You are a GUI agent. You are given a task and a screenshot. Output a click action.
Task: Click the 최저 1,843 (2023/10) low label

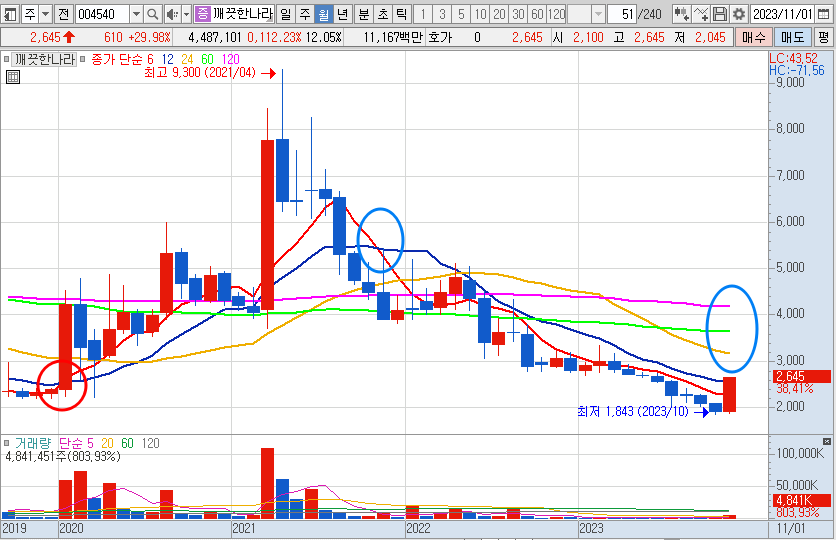click(x=633, y=411)
